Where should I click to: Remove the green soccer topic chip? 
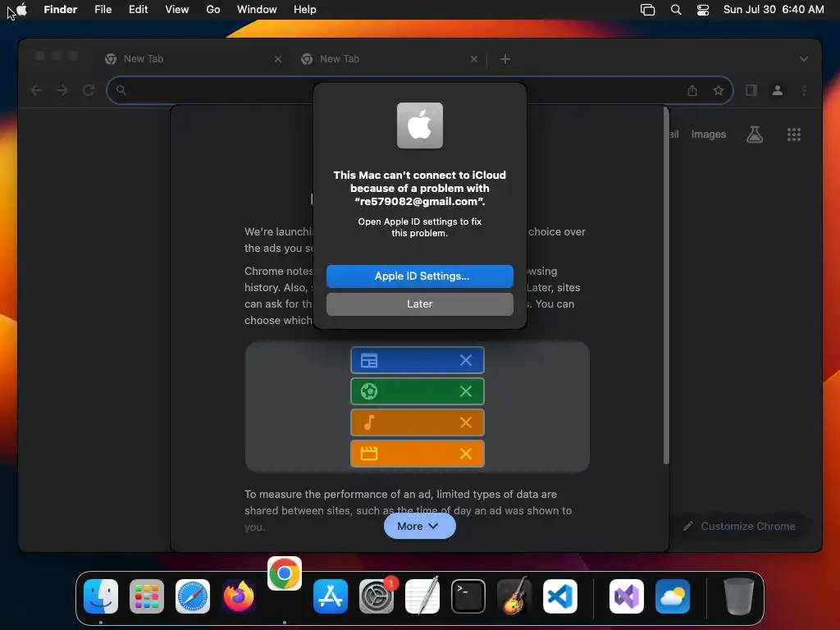coord(466,391)
